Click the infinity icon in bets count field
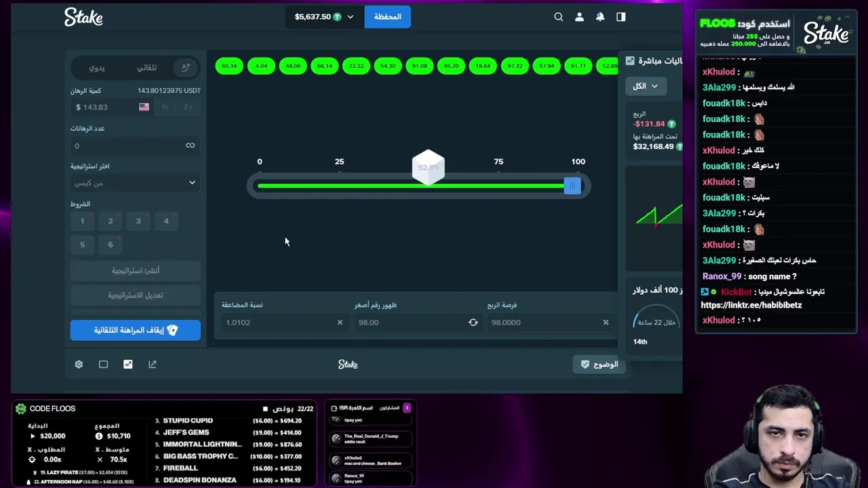The height and width of the screenshot is (488, 868). [x=190, y=146]
